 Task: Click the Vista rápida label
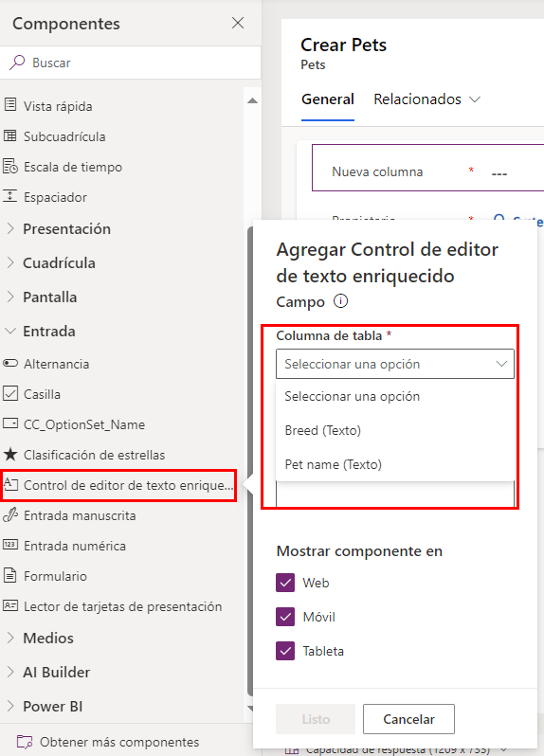point(58,106)
